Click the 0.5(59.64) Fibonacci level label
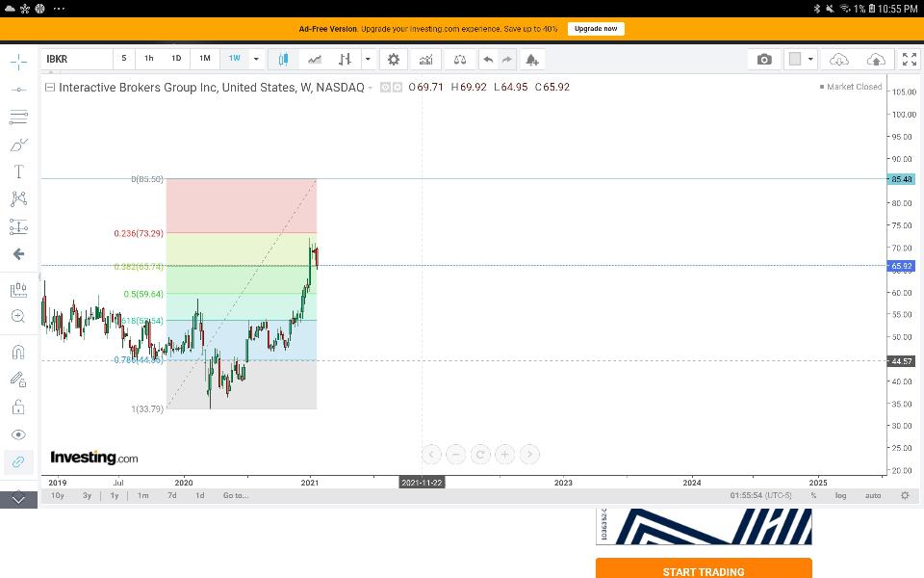Image resolution: width=924 pixels, height=578 pixels. [x=143, y=294]
